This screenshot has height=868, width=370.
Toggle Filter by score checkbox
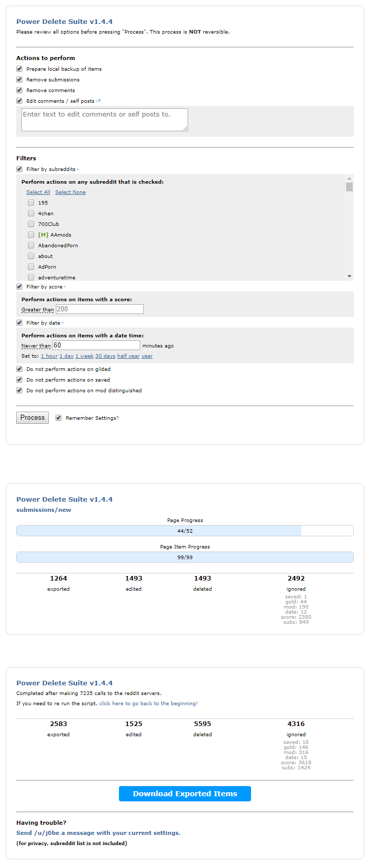click(x=19, y=286)
